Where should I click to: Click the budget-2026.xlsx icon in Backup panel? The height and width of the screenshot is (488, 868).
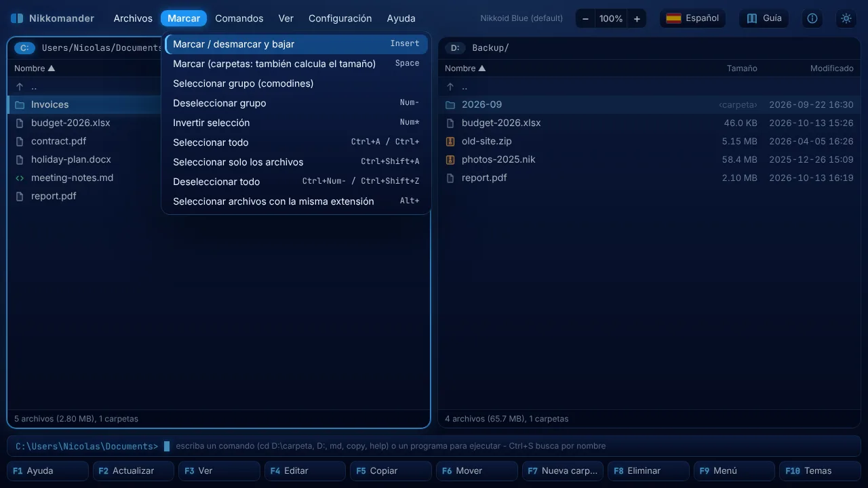(x=450, y=123)
